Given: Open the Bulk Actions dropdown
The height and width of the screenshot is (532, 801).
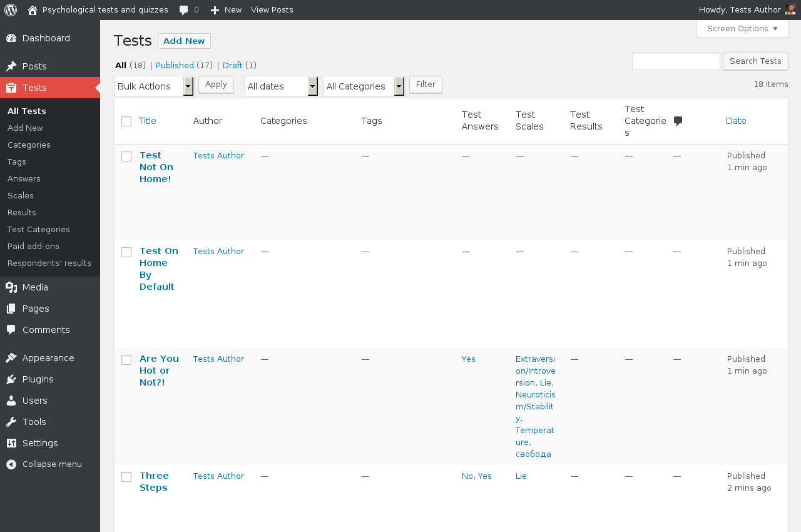Looking at the screenshot, I should (x=154, y=86).
